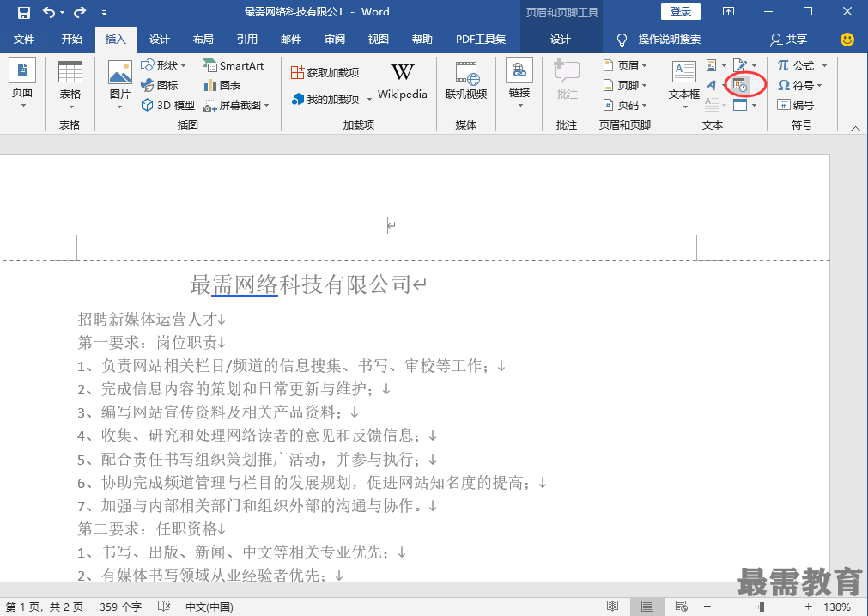The height and width of the screenshot is (616, 868).
Task: Place cursor in the header area
Action: click(x=386, y=225)
